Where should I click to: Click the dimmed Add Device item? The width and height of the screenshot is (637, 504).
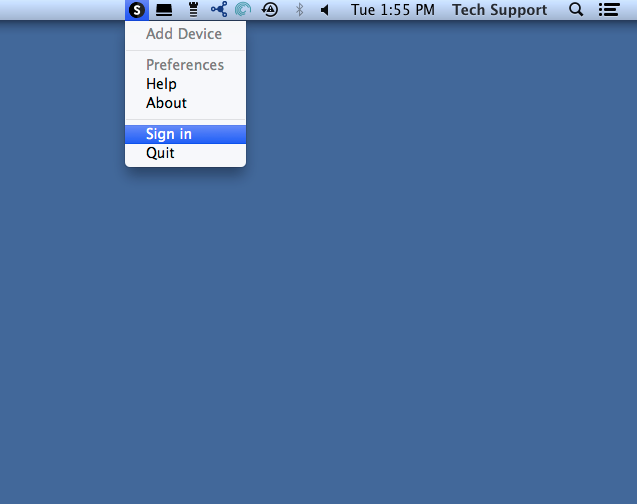point(185,34)
